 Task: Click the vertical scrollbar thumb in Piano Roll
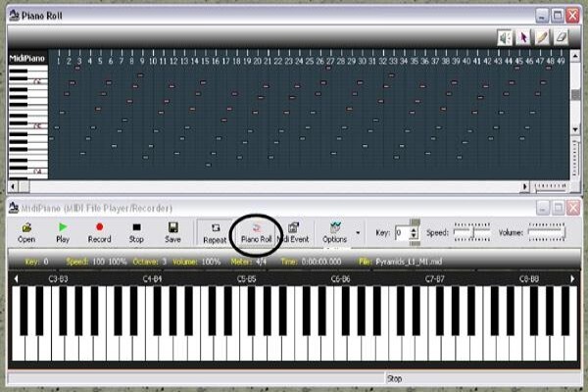[575, 94]
